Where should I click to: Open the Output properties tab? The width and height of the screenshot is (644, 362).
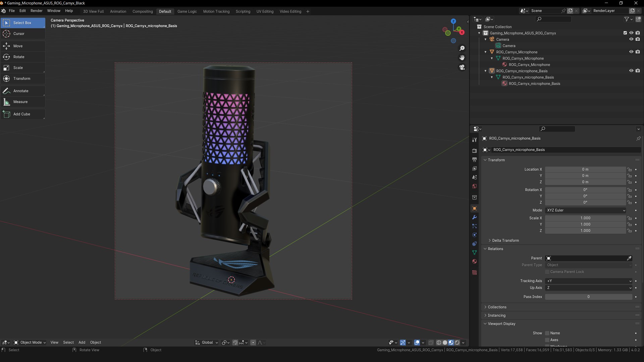click(474, 160)
